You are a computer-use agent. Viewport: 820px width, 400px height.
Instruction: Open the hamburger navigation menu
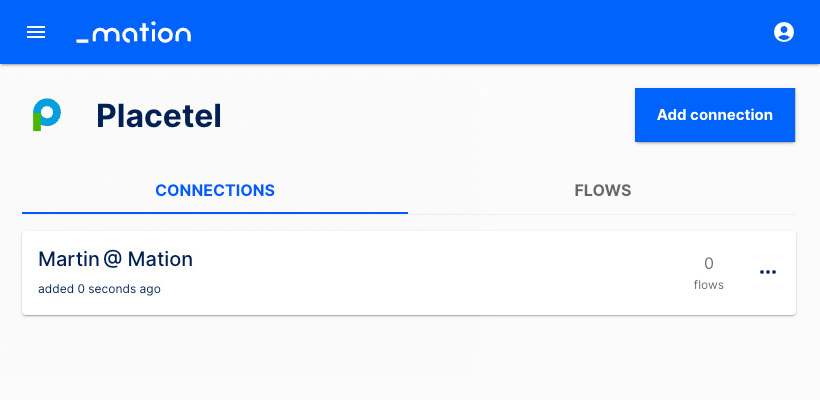36,32
